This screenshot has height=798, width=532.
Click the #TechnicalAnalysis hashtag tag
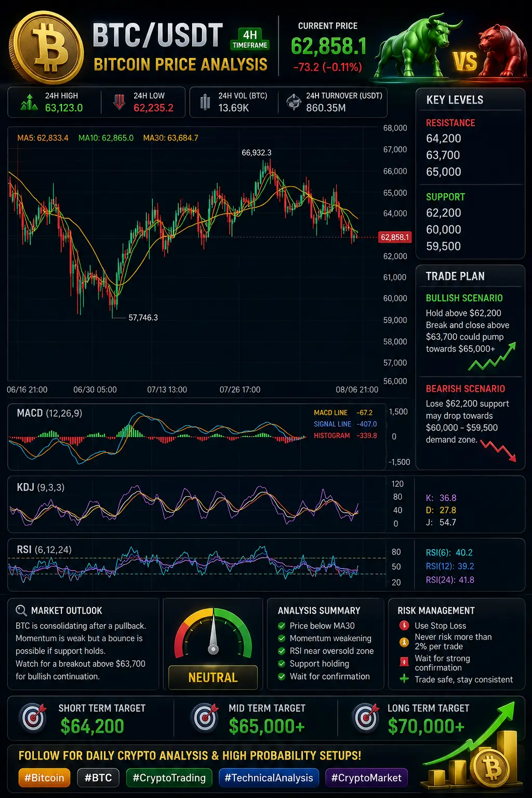click(x=269, y=778)
